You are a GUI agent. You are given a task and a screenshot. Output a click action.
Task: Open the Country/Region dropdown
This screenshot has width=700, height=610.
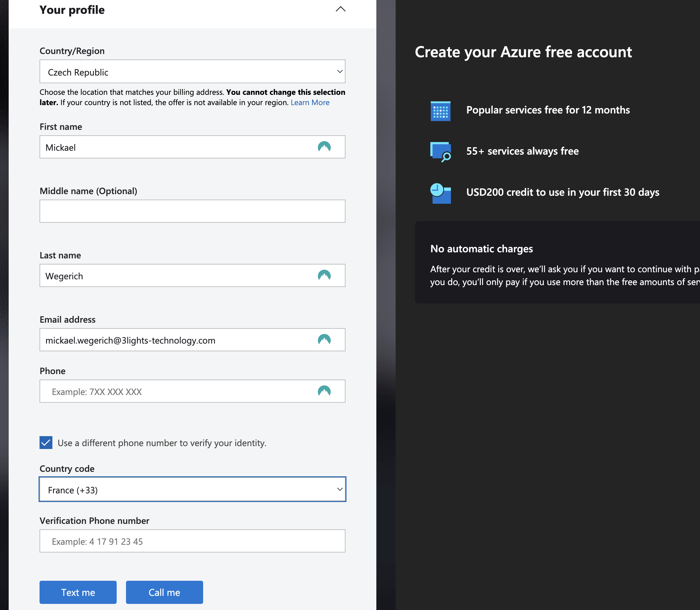coord(193,71)
